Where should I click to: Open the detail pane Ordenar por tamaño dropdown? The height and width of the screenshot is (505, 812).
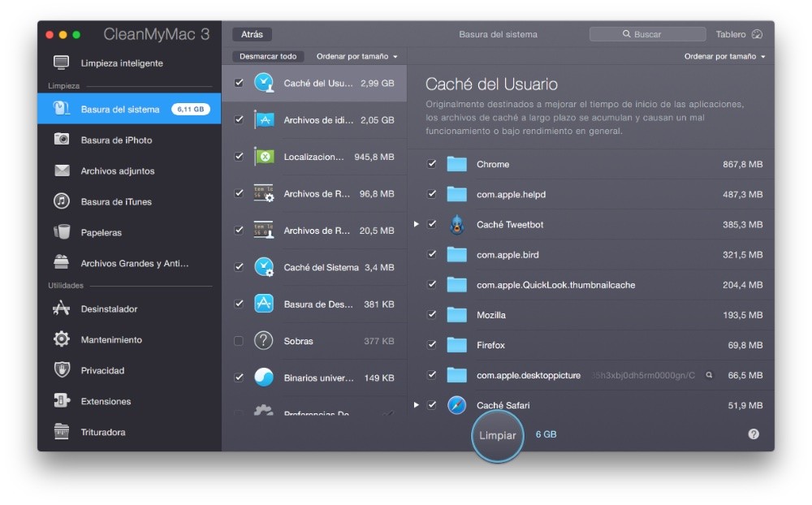point(724,56)
